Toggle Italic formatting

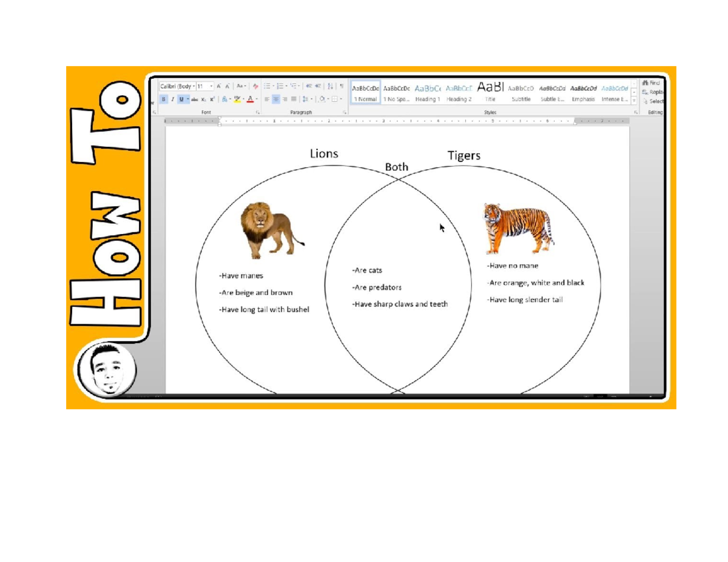(172, 99)
